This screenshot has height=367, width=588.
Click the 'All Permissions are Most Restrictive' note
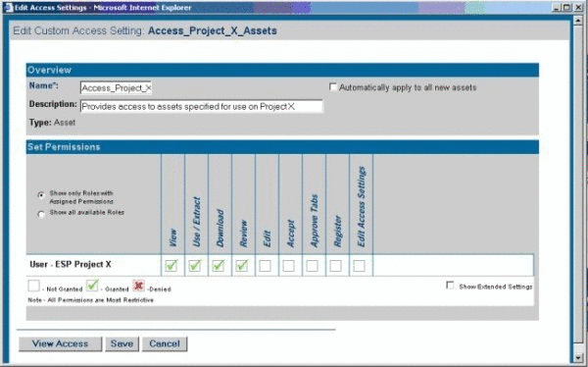(101, 300)
